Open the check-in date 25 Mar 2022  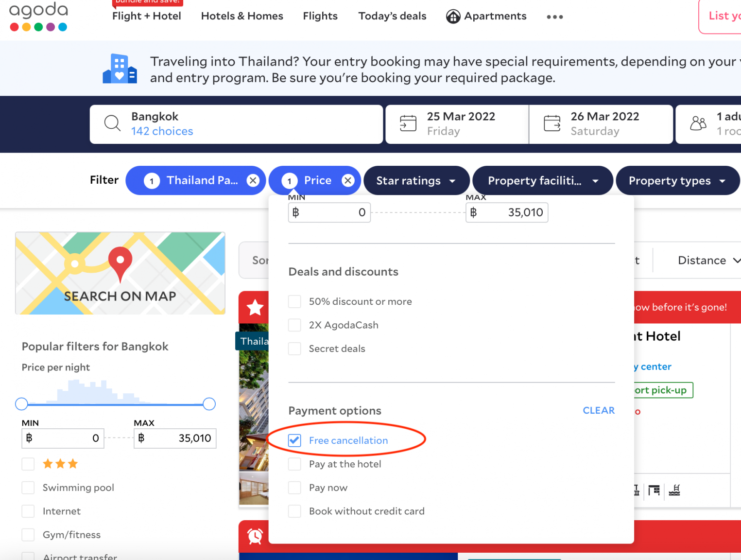coord(457,124)
